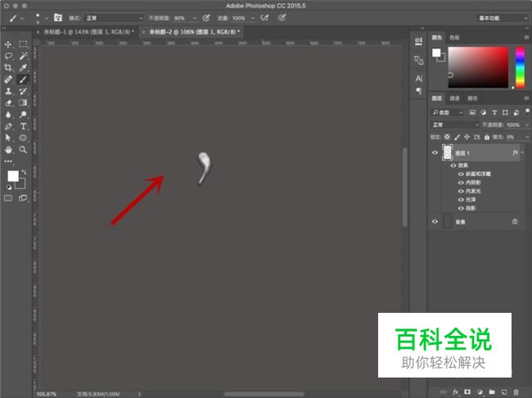Switch to the 色板 tab
Image resolution: width=532 pixels, height=398 pixels.
click(454, 38)
